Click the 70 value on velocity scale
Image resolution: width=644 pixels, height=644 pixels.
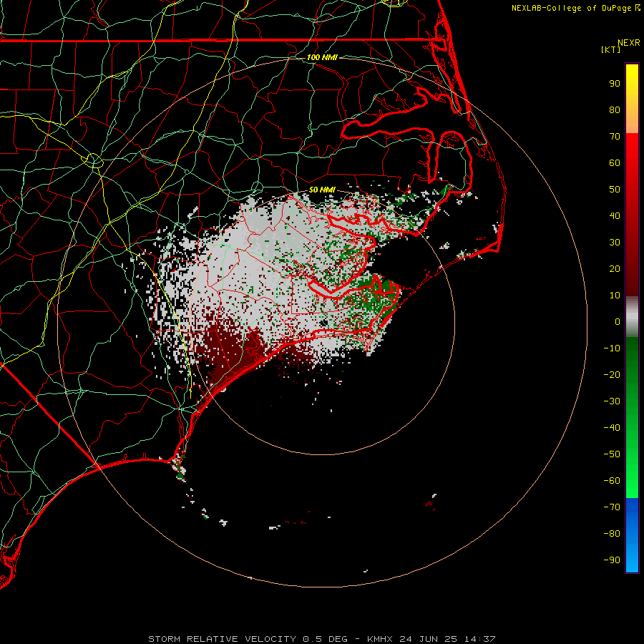coord(615,137)
